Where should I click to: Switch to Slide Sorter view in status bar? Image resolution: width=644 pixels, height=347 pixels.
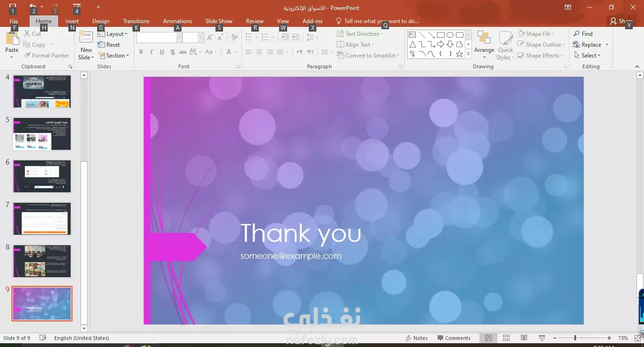(x=506, y=338)
